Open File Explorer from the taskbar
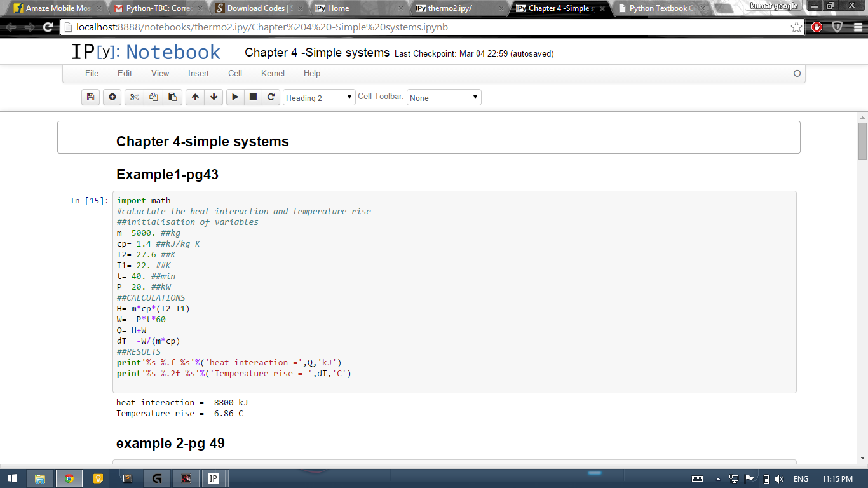868x488 pixels. pyautogui.click(x=40, y=478)
